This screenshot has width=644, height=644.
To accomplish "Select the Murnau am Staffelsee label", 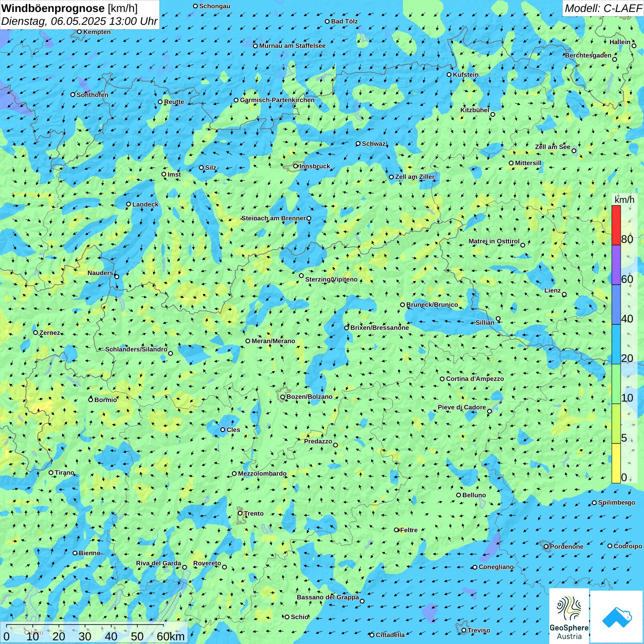I will tap(292, 46).
